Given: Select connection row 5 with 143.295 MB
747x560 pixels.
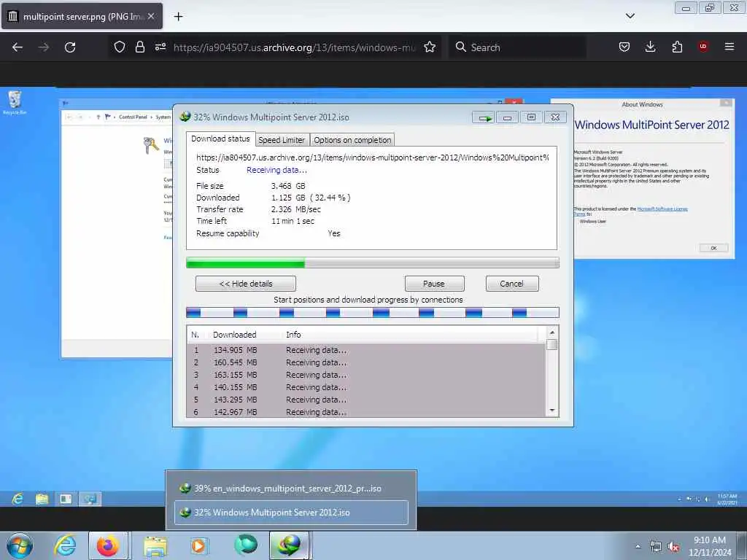Looking at the screenshot, I should click(366, 400).
